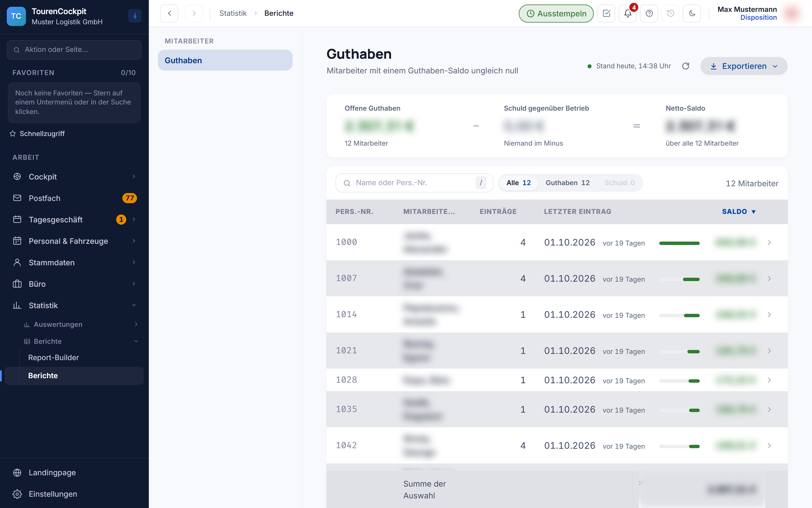Go forward with the right arrow button

click(194, 14)
